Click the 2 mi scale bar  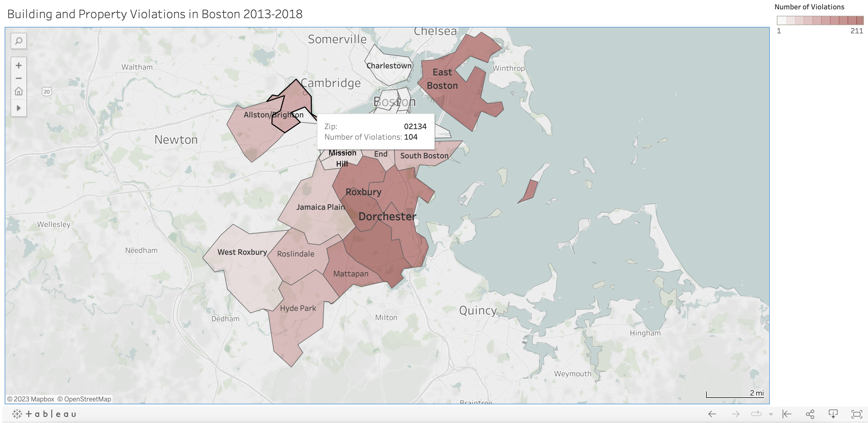[735, 394]
